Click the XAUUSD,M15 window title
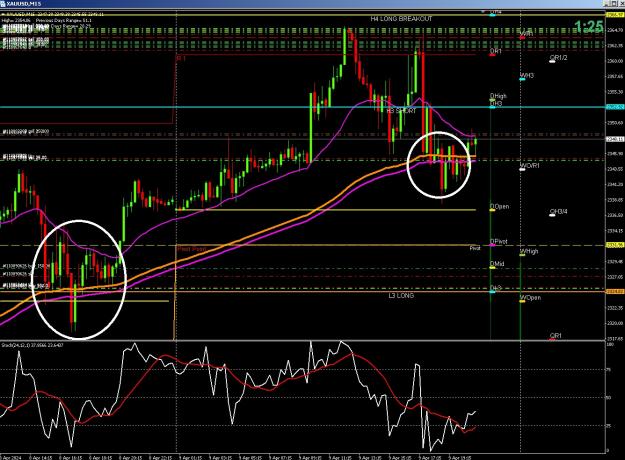The height and width of the screenshot is (460, 625). pos(24,4)
